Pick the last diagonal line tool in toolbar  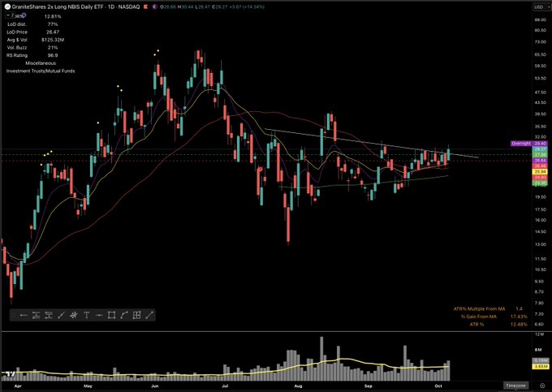pos(149,315)
